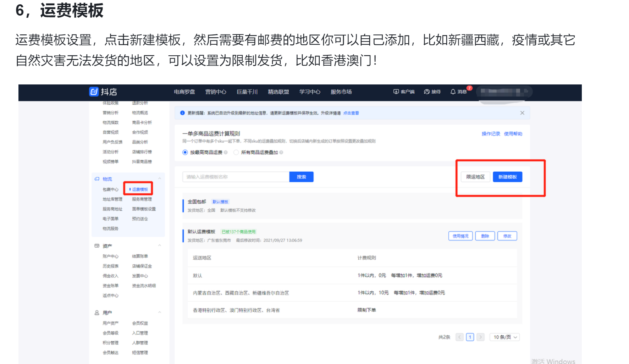The width and height of the screenshot is (629, 364).
Task: Click the 接待 headset icon
Action: [x=427, y=92]
